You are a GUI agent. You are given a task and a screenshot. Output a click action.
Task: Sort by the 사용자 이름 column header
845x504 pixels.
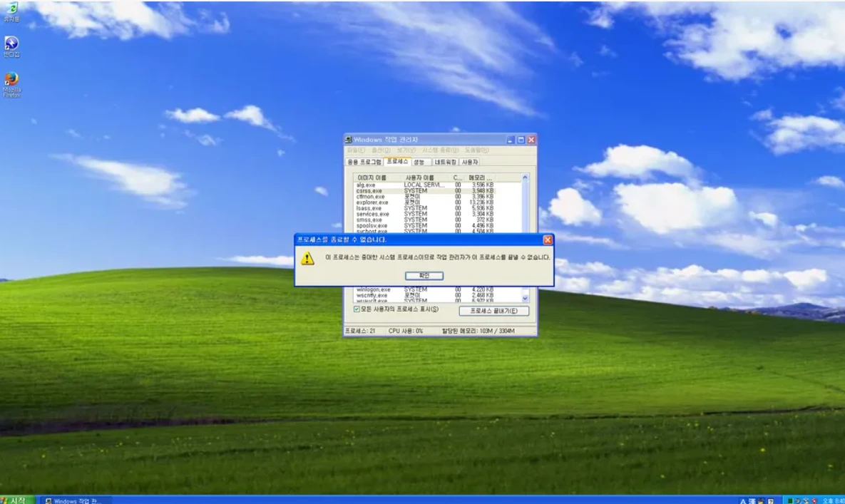tap(426, 178)
